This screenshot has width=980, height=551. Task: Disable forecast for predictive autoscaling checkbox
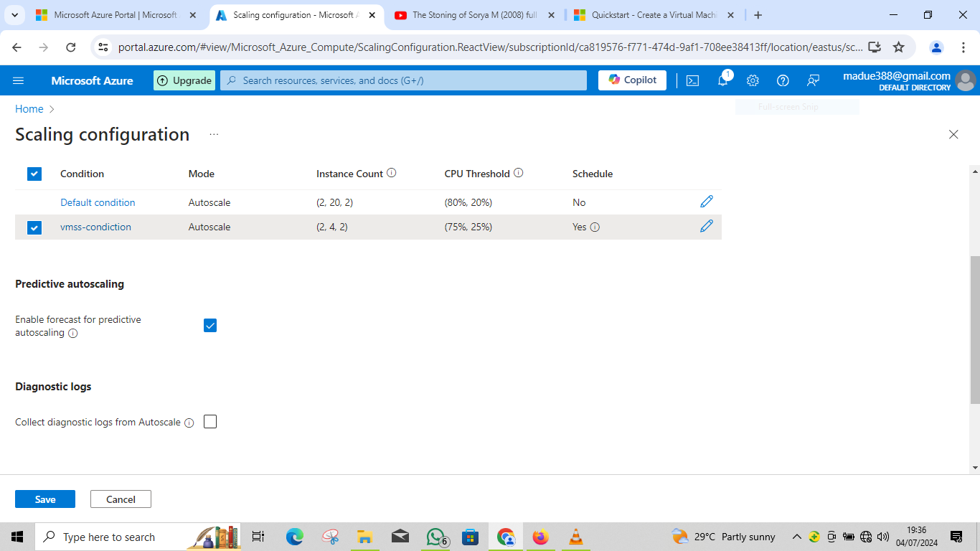(210, 326)
